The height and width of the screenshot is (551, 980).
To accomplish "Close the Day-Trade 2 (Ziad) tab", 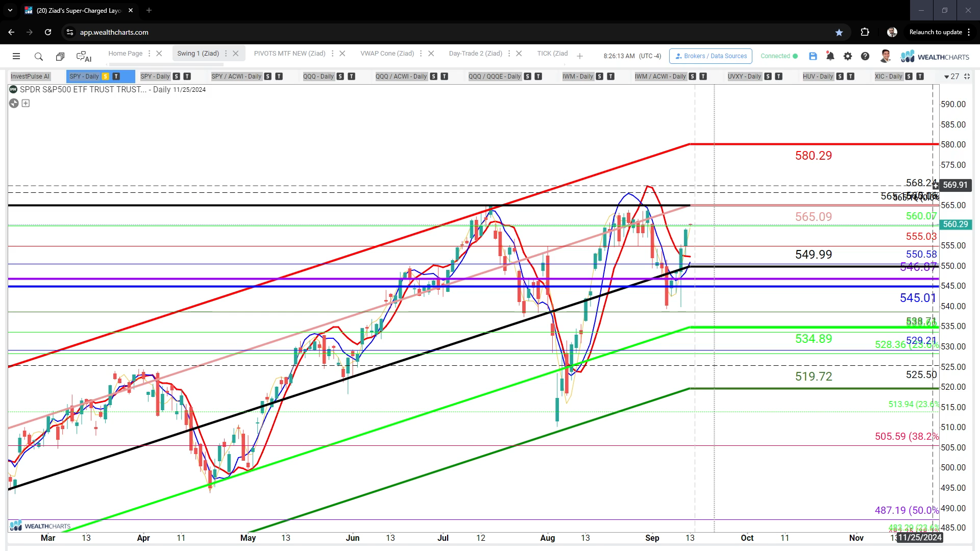I will 519,53.
